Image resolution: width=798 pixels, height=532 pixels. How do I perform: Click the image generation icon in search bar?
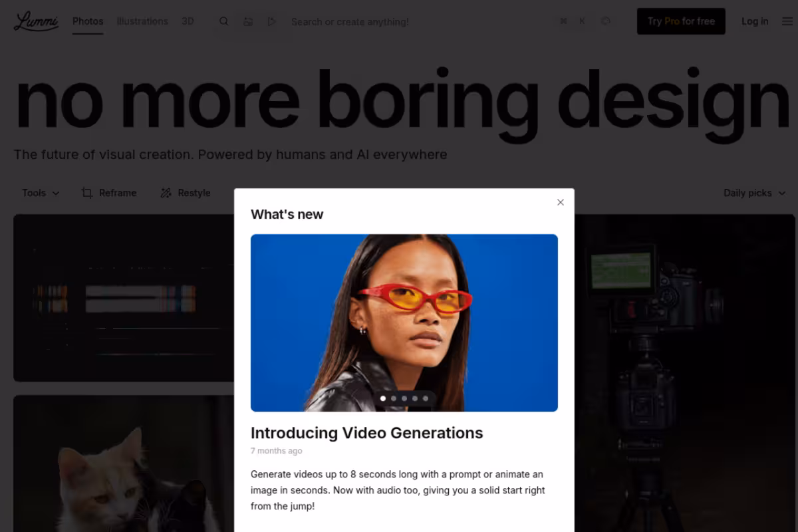pyautogui.click(x=248, y=21)
